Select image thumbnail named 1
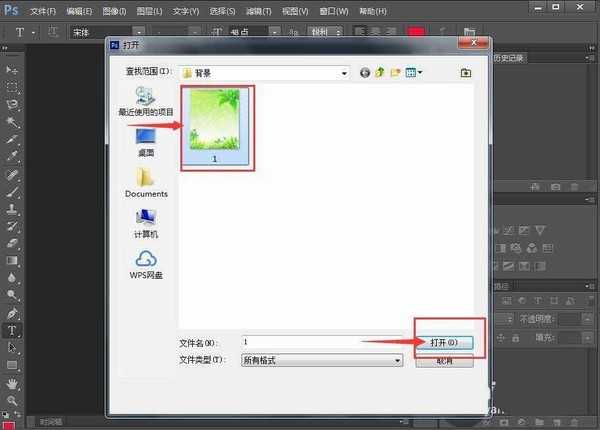This screenshot has height=430, width=600. 217,127
